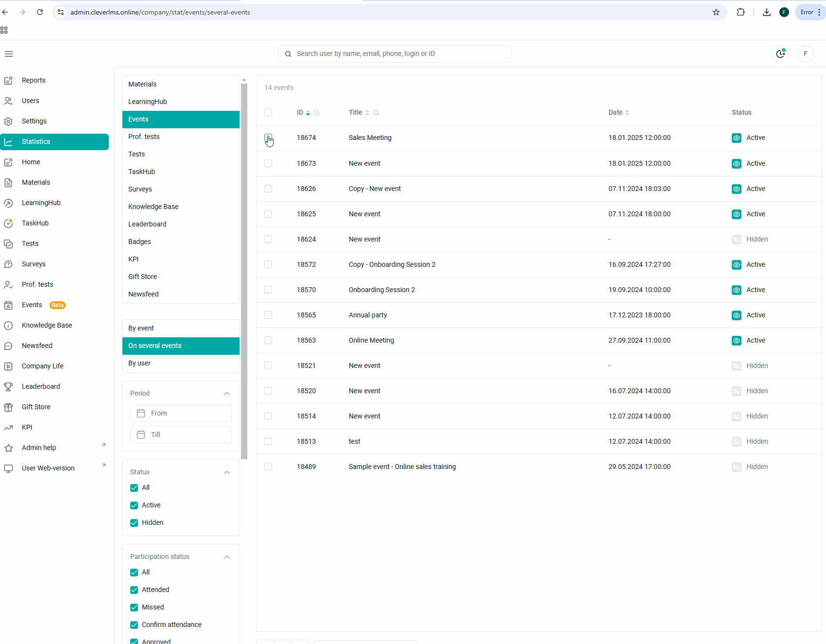826x644 pixels.
Task: Open the Prof. tests statistics category
Action: coord(181,137)
